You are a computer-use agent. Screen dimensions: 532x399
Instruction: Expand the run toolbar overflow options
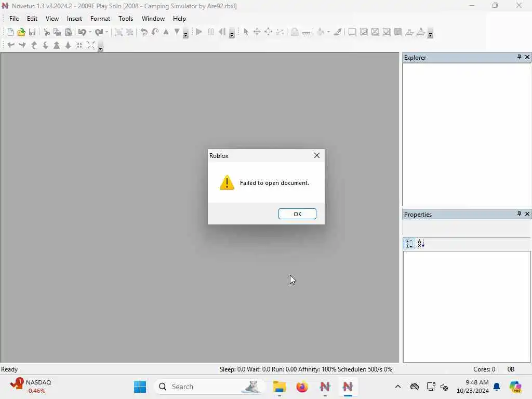[232, 34]
